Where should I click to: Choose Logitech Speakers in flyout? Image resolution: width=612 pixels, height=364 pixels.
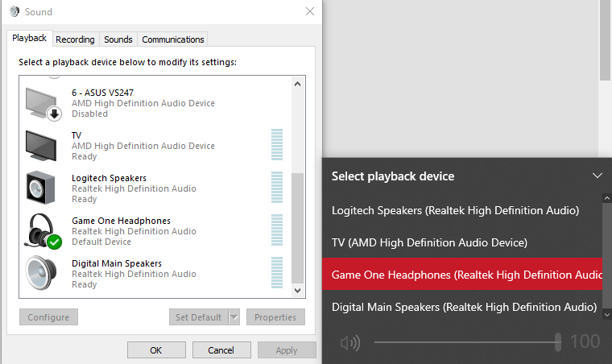[462, 211]
